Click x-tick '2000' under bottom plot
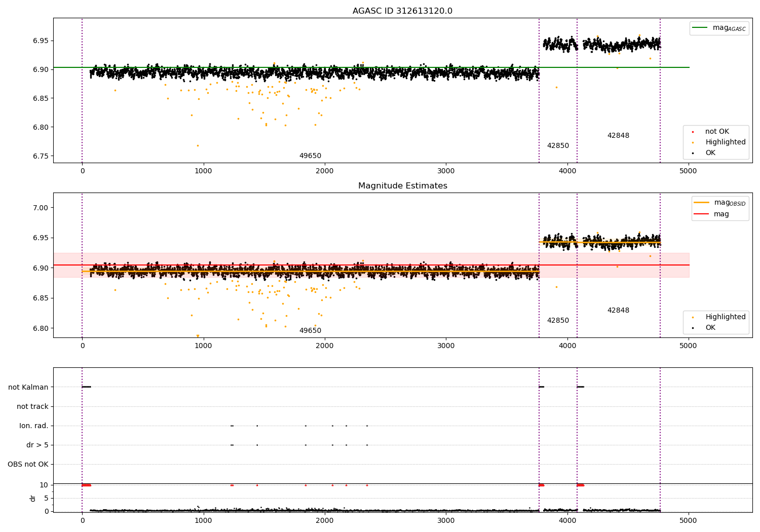 (x=325, y=521)
